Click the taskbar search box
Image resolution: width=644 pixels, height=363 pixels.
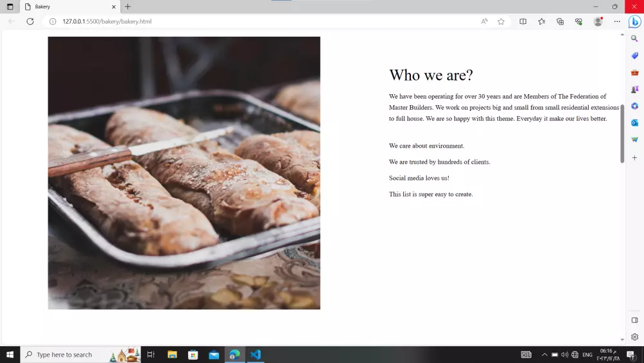coord(80,355)
